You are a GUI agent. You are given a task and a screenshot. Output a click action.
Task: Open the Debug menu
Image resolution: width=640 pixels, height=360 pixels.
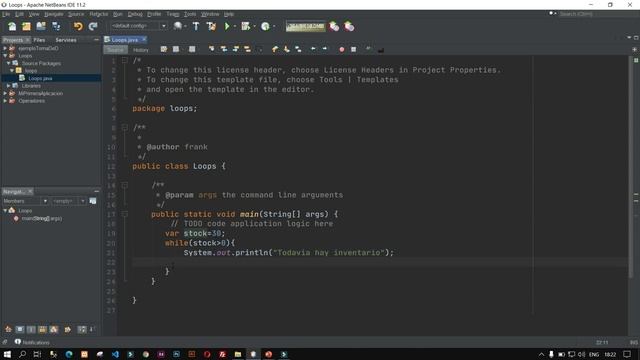pos(135,14)
